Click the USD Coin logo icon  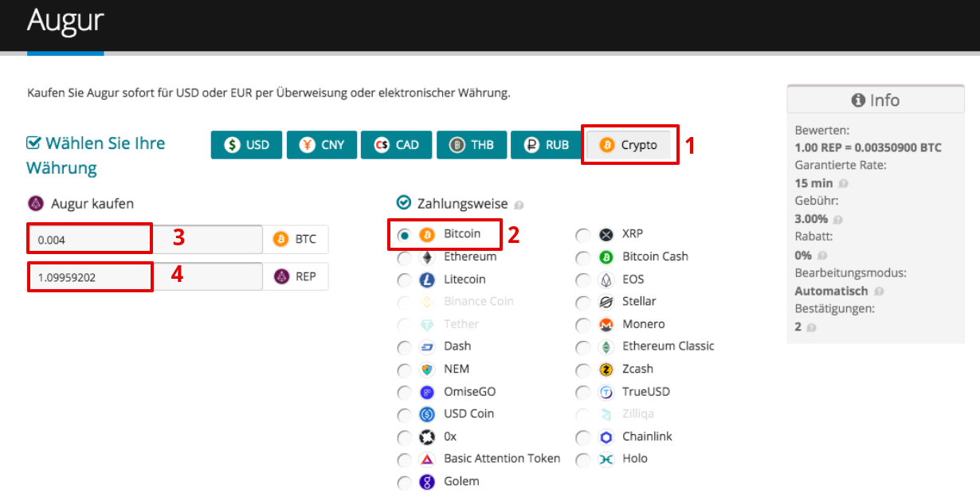tap(427, 414)
